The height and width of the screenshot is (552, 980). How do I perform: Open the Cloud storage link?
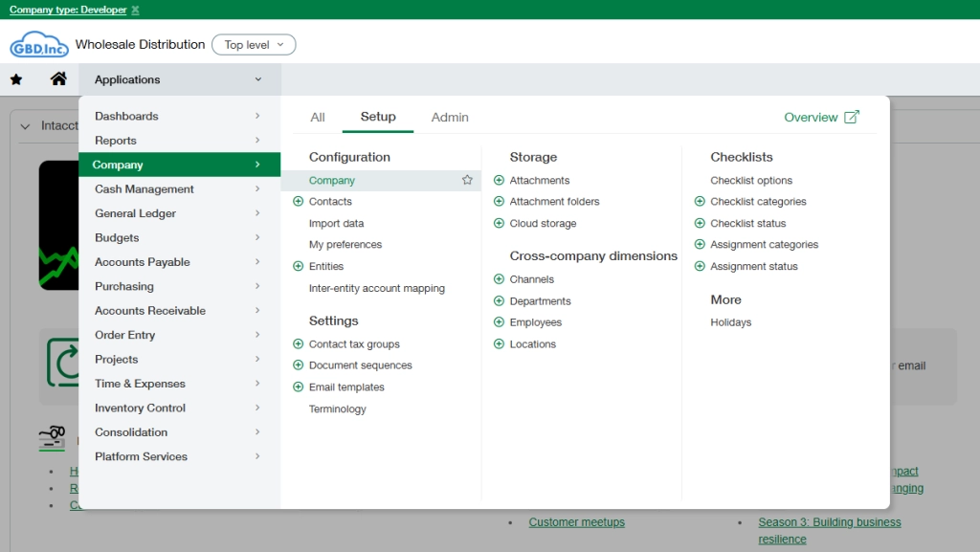pos(543,223)
